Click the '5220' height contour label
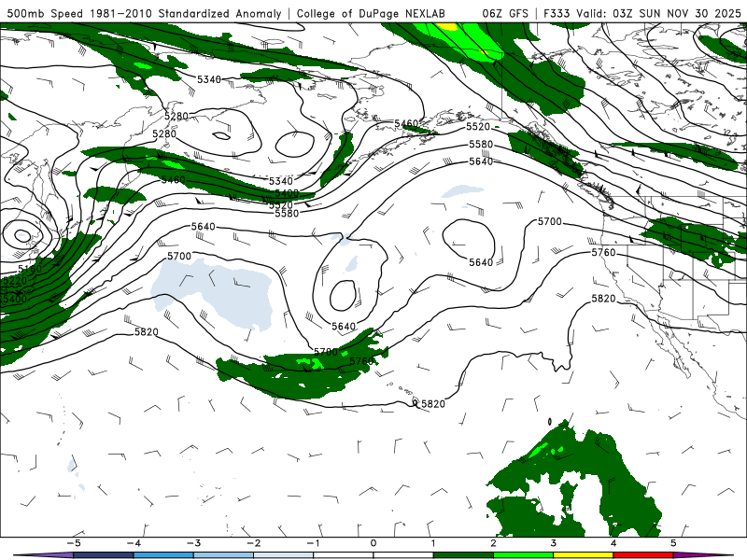The image size is (747, 560). (14, 281)
